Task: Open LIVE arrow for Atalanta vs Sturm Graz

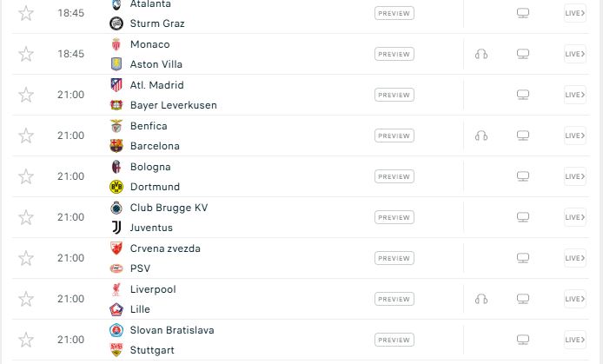Action: pos(575,13)
